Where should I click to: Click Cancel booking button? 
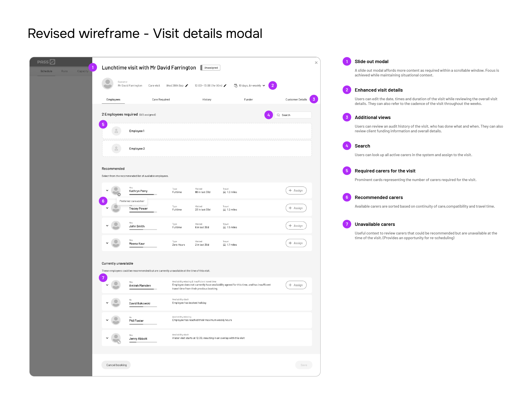click(x=116, y=365)
